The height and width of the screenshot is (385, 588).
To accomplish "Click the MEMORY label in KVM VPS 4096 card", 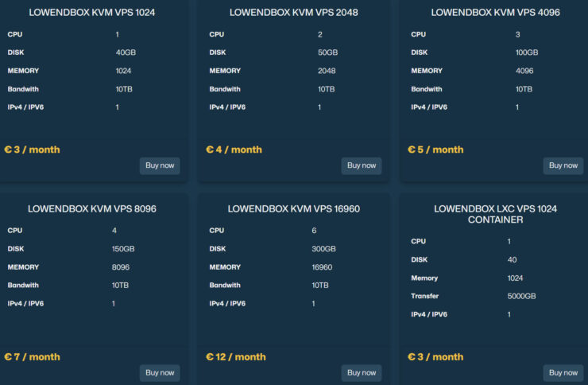I will (427, 71).
